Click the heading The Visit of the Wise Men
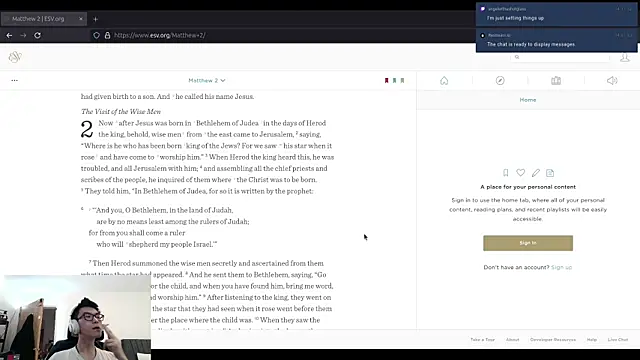 tap(121, 111)
